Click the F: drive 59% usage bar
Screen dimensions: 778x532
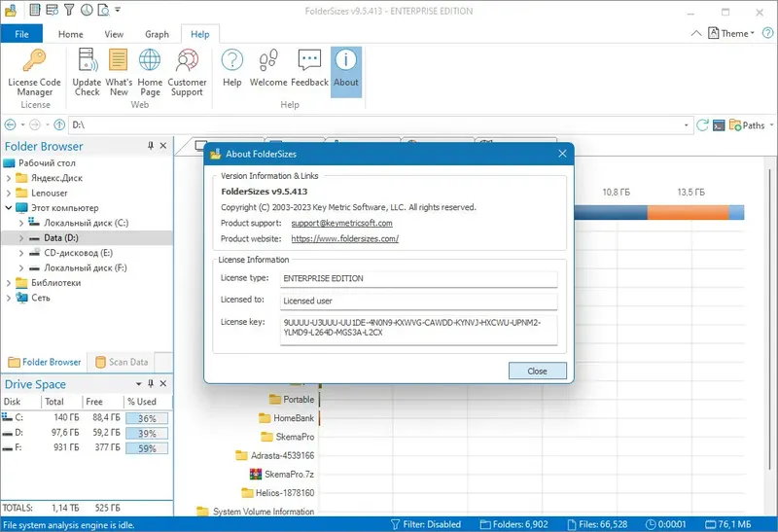point(147,448)
